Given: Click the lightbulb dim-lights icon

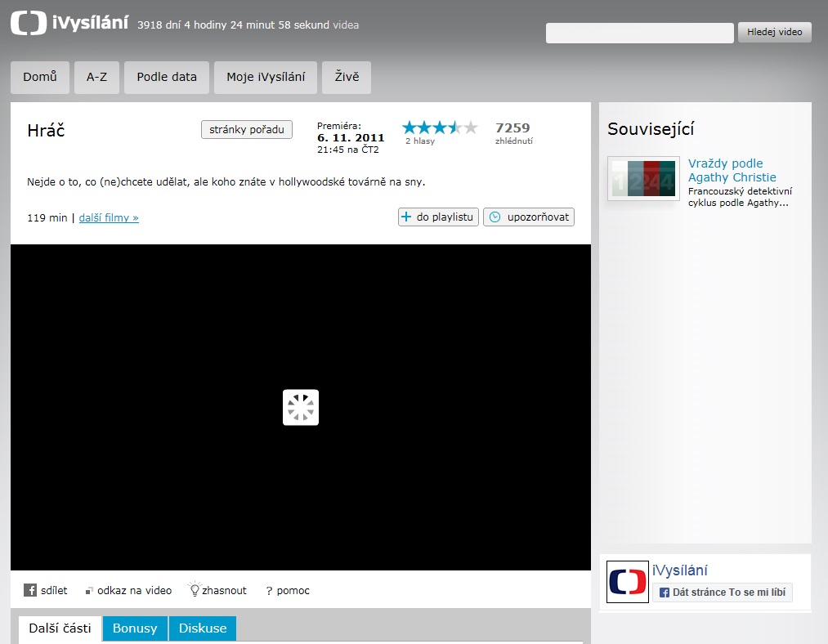Looking at the screenshot, I should tap(195, 589).
